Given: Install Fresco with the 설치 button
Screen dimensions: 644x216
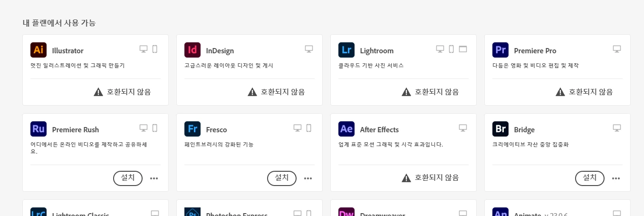Looking at the screenshot, I should coord(282,178).
